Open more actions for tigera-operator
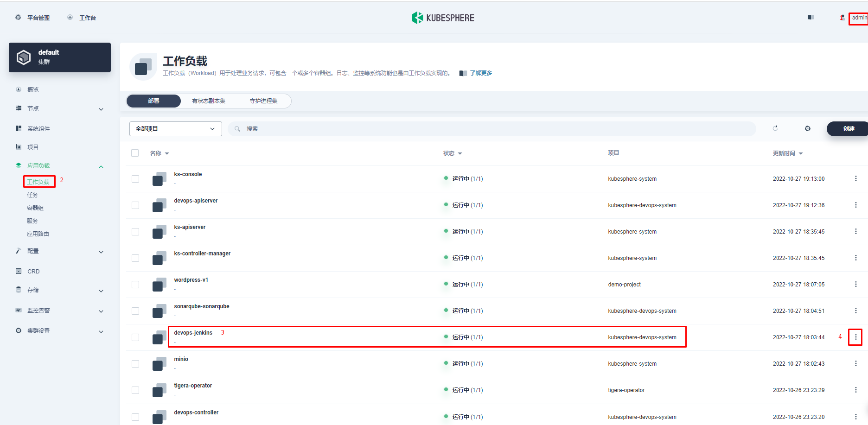Screen dimensions: 868x425 [x=855, y=390]
